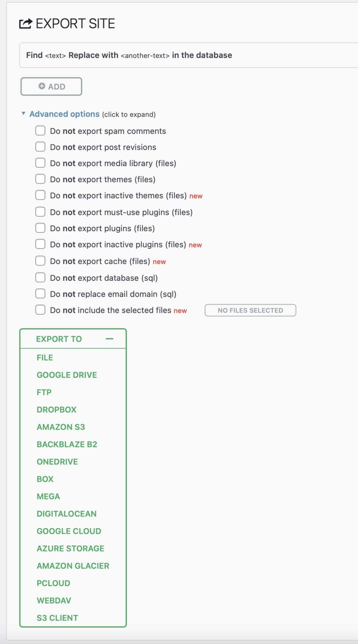Select ONEDRIVE in Export To menu
The image size is (358, 644).
click(57, 462)
